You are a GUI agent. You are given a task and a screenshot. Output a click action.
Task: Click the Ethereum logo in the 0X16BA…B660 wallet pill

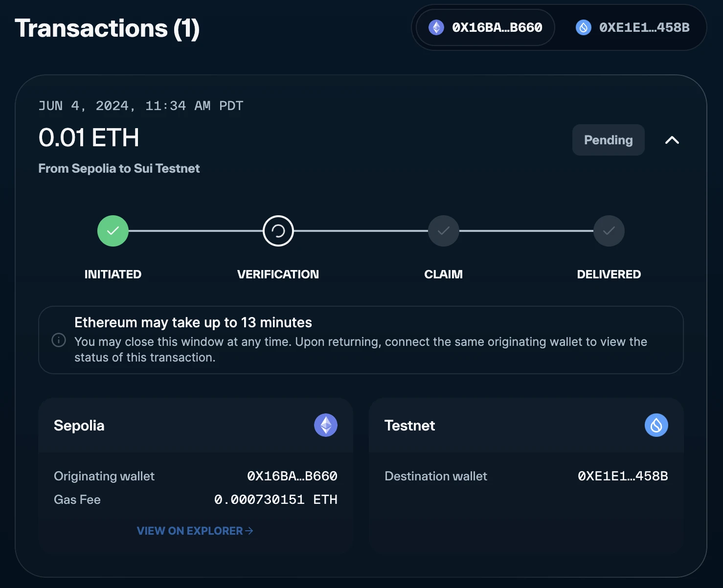(435, 27)
